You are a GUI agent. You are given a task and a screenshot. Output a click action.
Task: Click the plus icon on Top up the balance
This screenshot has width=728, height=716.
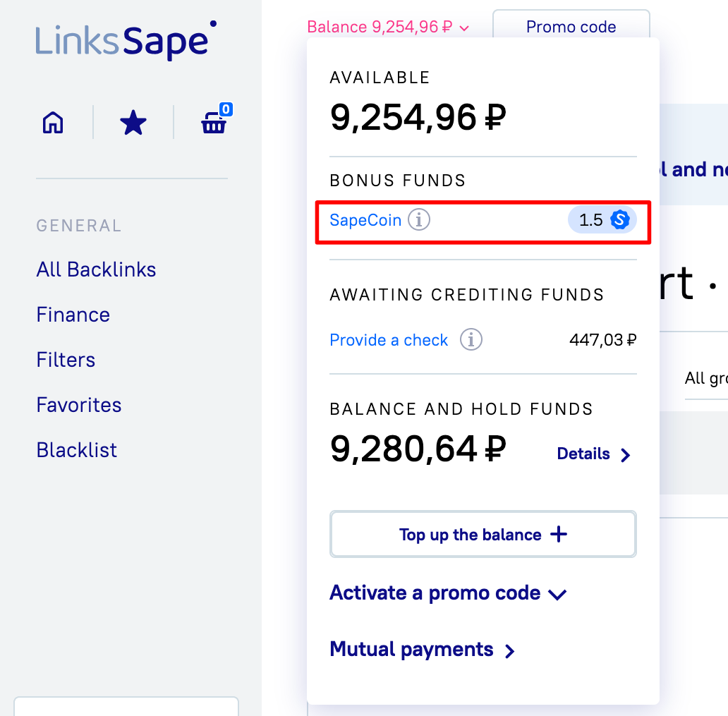[x=559, y=534]
